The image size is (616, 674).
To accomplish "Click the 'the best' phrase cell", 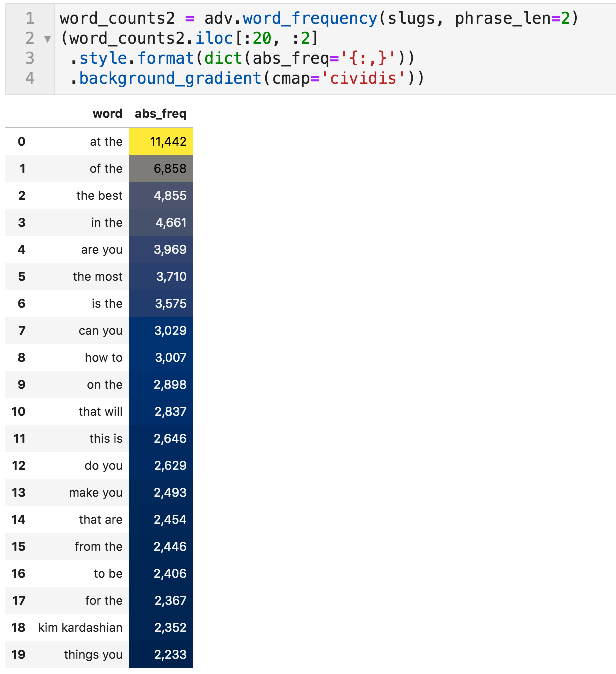I will pos(99,196).
